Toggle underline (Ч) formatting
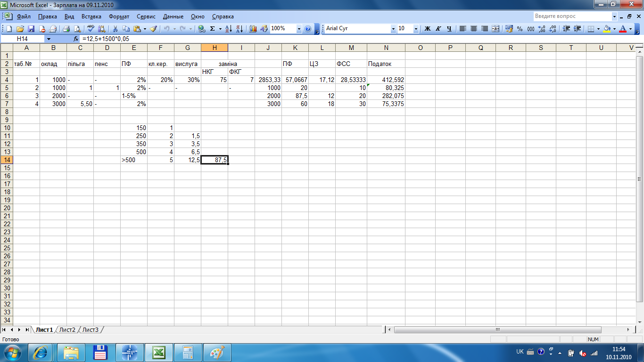Screen dimensions: 644x362 point(449,29)
